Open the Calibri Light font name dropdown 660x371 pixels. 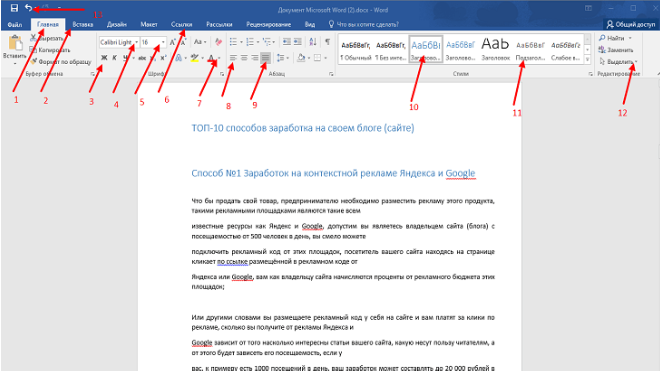click(136, 42)
